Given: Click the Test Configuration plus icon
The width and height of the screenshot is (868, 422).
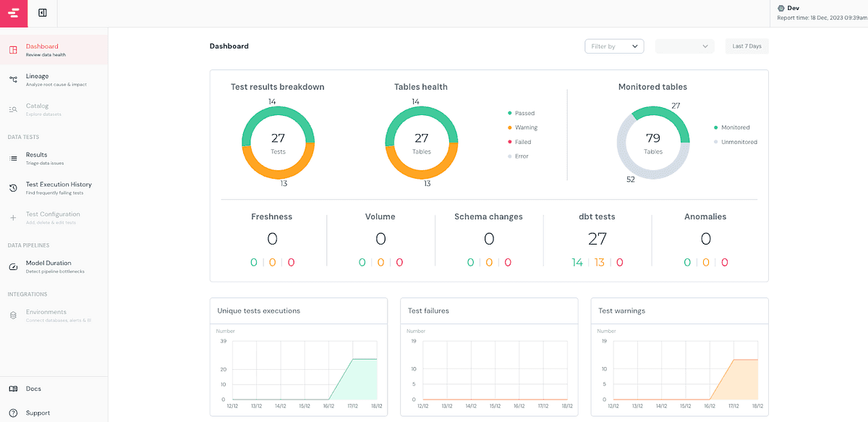Looking at the screenshot, I should [13, 218].
